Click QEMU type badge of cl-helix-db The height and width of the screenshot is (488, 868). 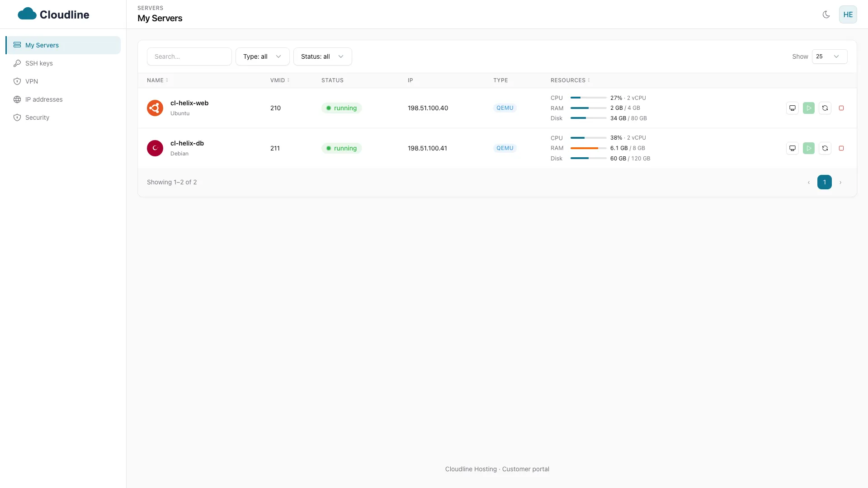click(x=505, y=148)
